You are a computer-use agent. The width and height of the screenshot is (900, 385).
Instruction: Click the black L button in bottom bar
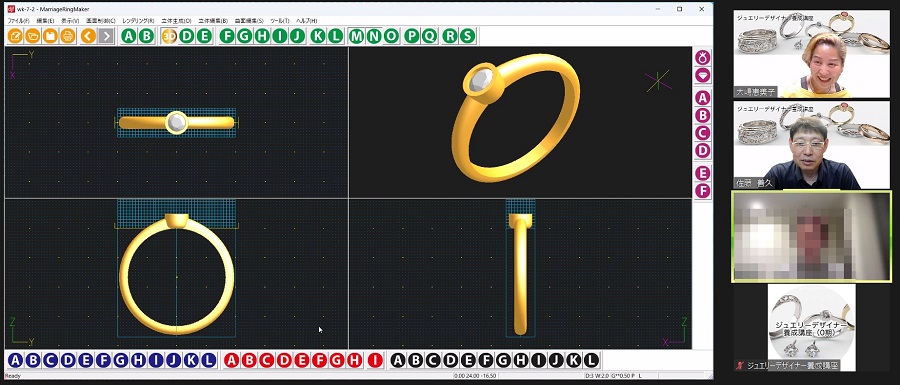pos(591,360)
